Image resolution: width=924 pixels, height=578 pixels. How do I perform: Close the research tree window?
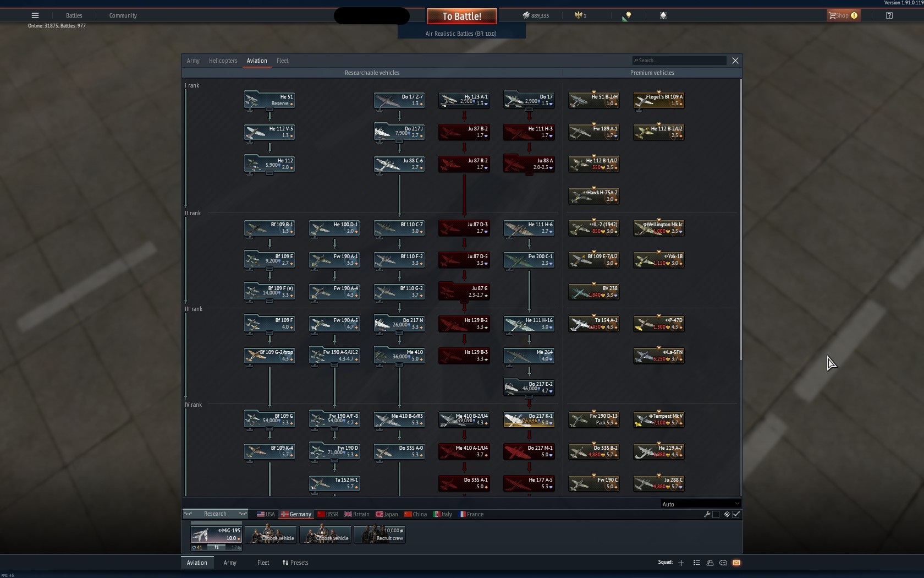pos(735,61)
